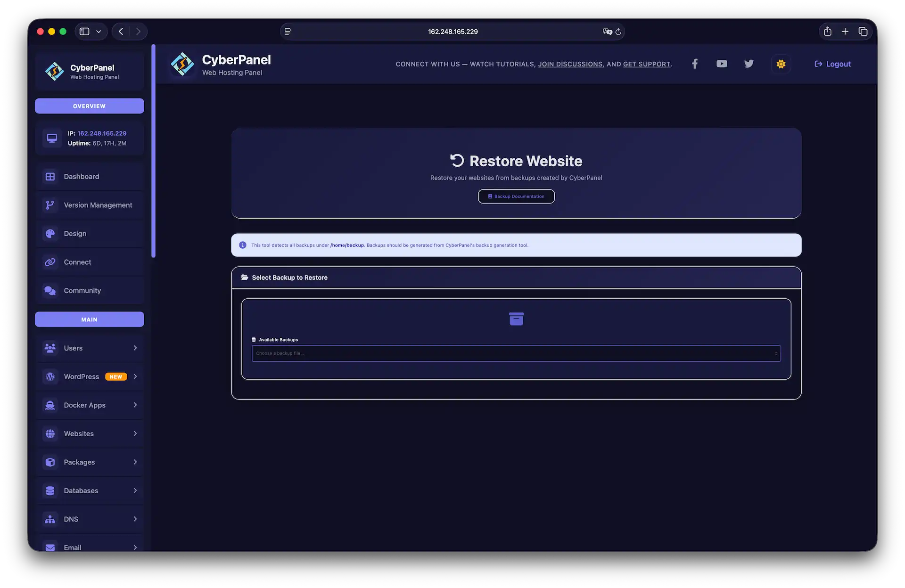Switch to the Overview section
The height and width of the screenshot is (588, 905).
[x=89, y=106]
